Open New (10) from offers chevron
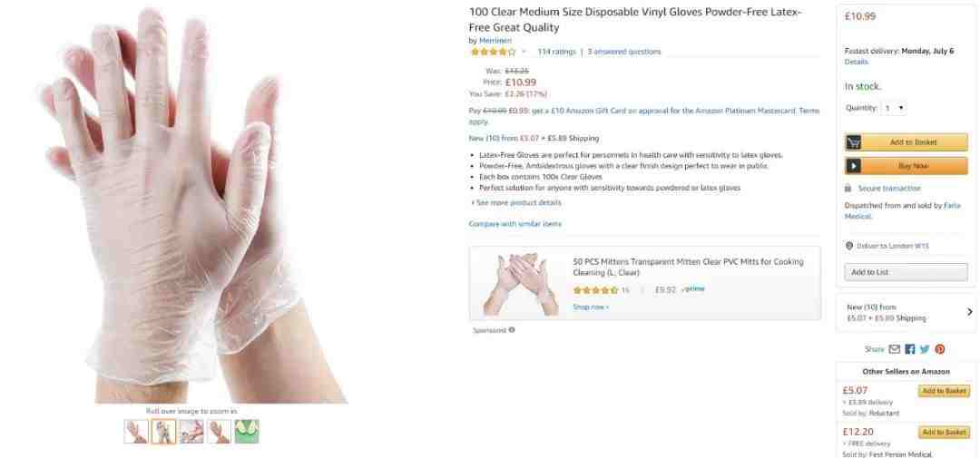Viewport: 980px width, 458px height. [969, 312]
